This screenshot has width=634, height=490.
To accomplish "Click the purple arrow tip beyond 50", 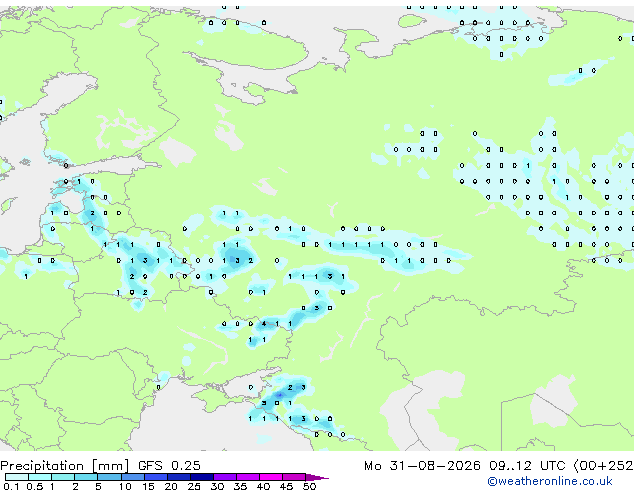I will 317,477.
